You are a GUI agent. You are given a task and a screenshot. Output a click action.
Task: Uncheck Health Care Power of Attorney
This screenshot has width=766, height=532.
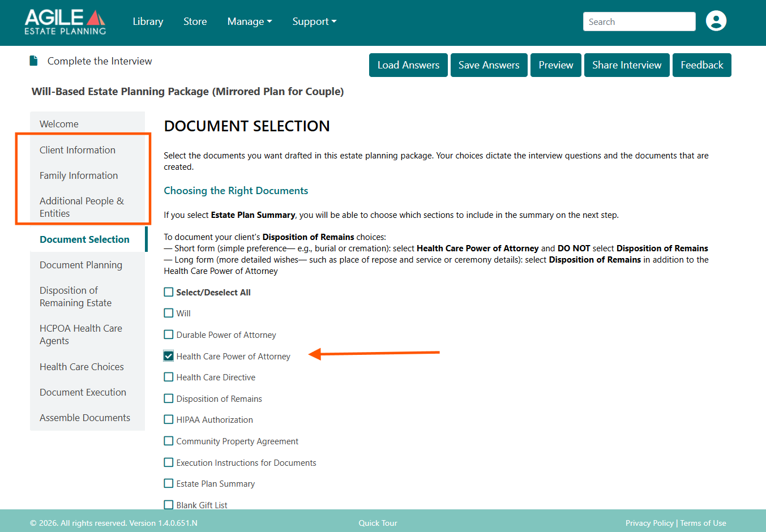pyautogui.click(x=168, y=356)
